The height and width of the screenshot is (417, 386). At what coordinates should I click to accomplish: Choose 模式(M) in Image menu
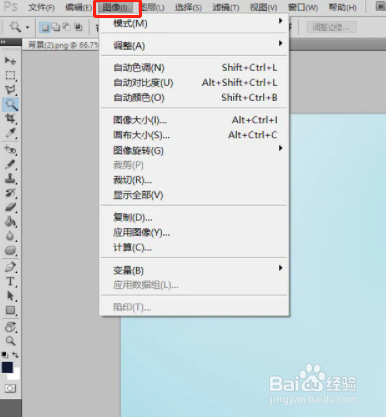point(194,23)
